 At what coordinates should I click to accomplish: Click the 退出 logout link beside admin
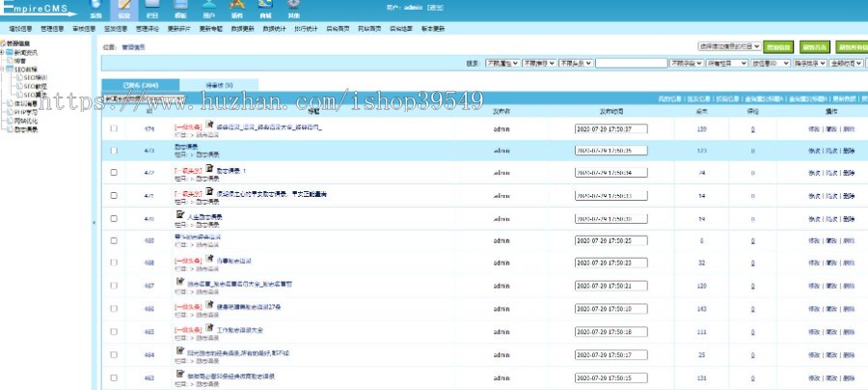point(435,8)
